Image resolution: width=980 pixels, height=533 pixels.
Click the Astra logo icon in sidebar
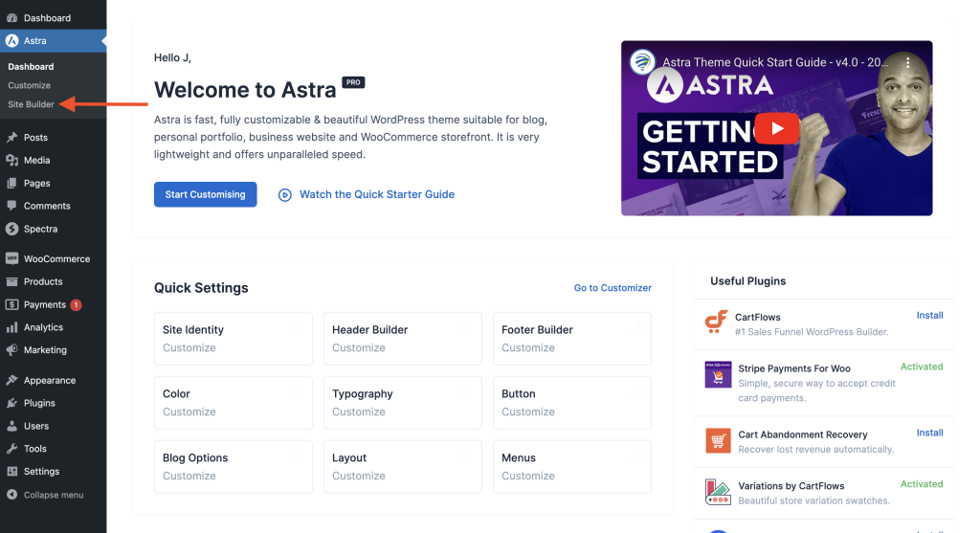[11, 40]
